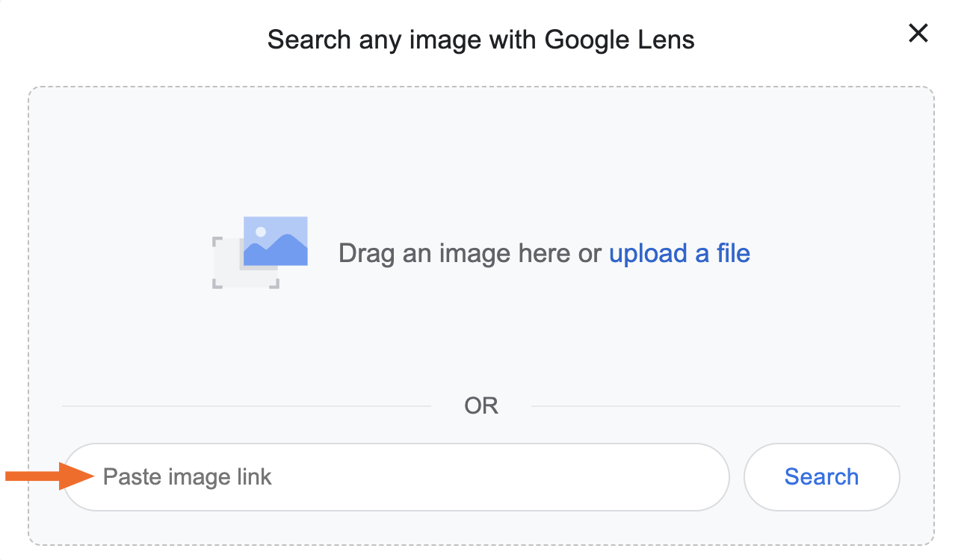Close the Google Lens search dialog
The height and width of the screenshot is (560, 961).
click(918, 33)
